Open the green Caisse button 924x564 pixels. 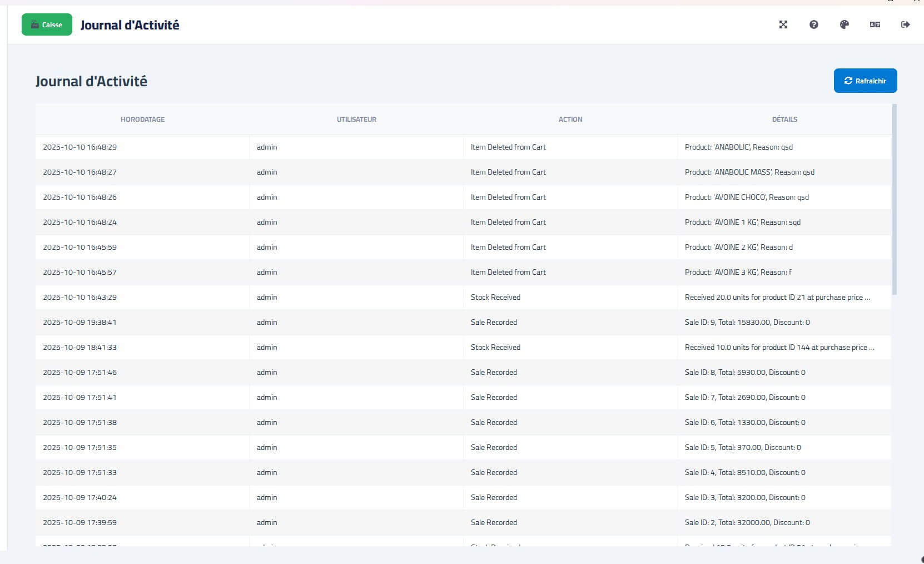tap(47, 24)
